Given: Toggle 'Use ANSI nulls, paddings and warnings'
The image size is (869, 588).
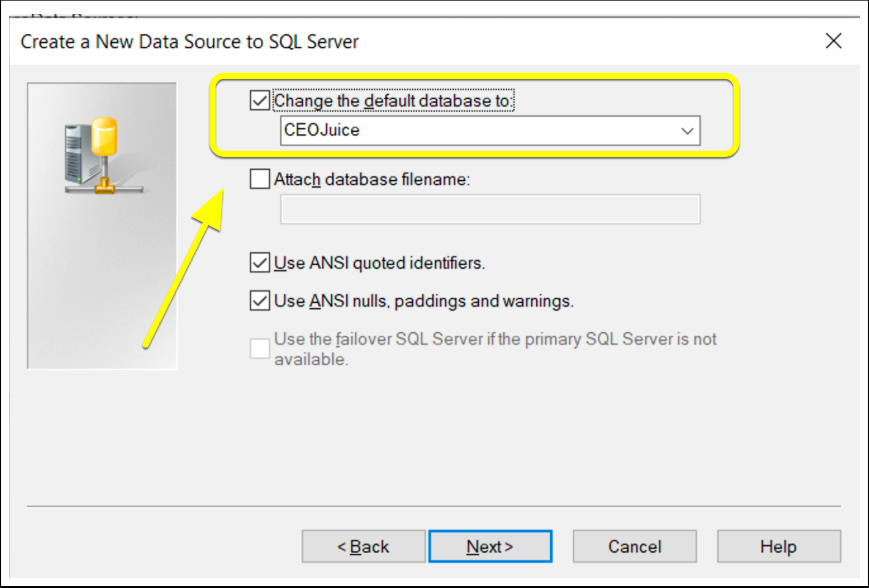Looking at the screenshot, I should click(x=260, y=300).
